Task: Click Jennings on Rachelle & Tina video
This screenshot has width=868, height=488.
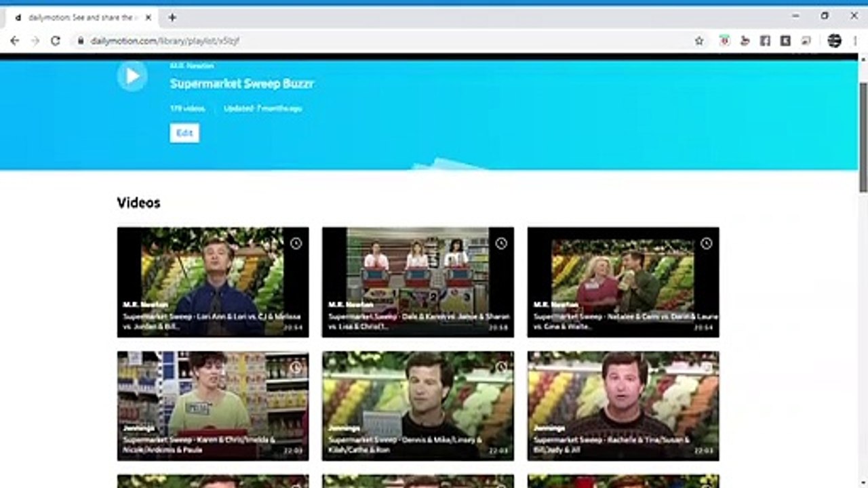Action: click(x=549, y=429)
